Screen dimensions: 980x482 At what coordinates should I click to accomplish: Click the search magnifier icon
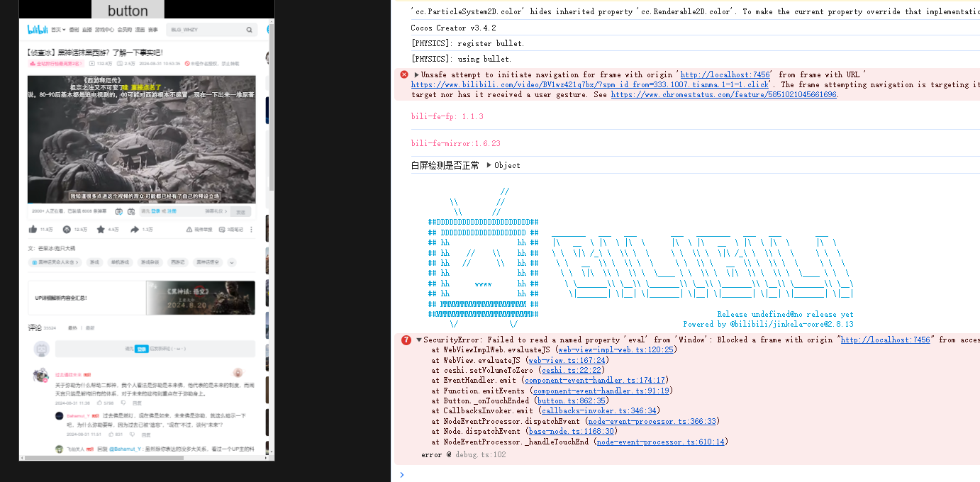[249, 30]
